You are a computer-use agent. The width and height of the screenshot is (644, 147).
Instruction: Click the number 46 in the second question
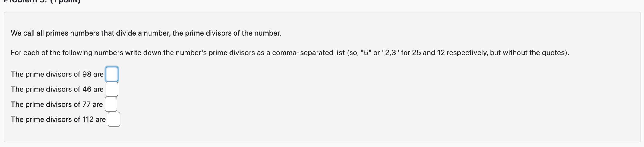coord(87,89)
